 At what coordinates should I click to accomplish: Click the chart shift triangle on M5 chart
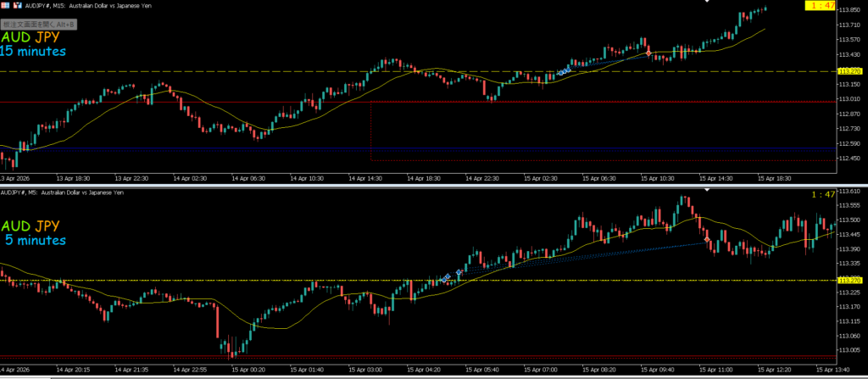coord(708,191)
